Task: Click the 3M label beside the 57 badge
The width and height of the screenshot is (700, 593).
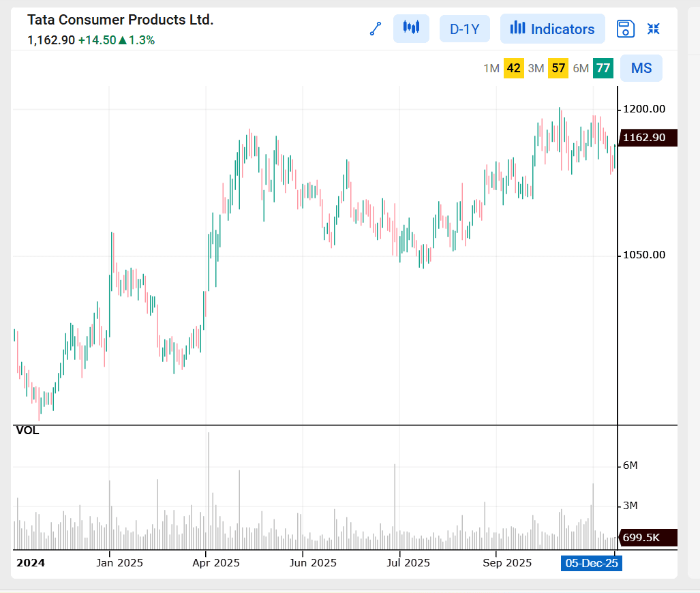Action: click(x=536, y=68)
